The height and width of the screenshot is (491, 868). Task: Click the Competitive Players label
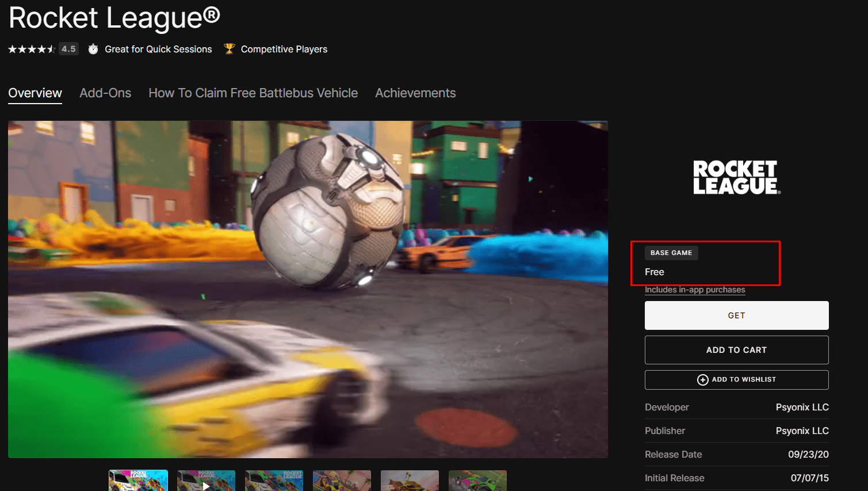284,50
